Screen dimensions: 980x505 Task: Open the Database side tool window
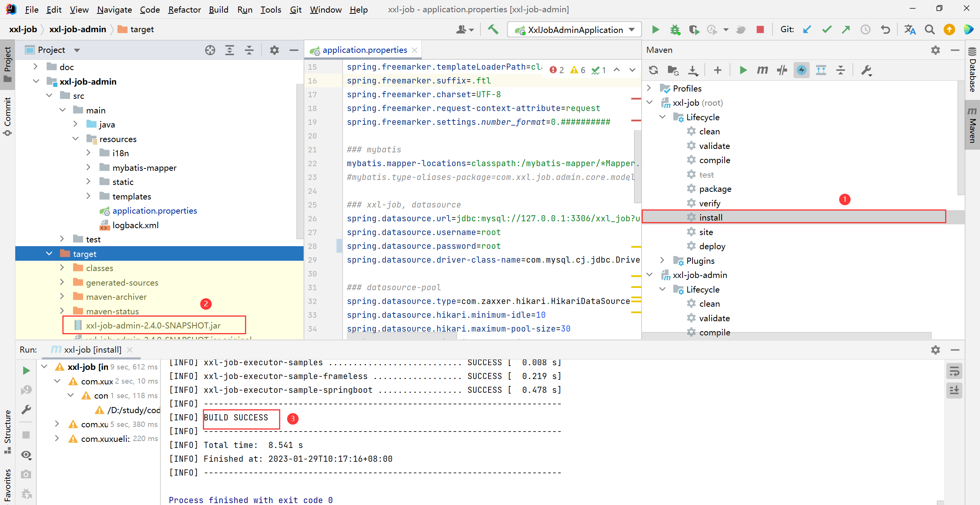(972, 70)
